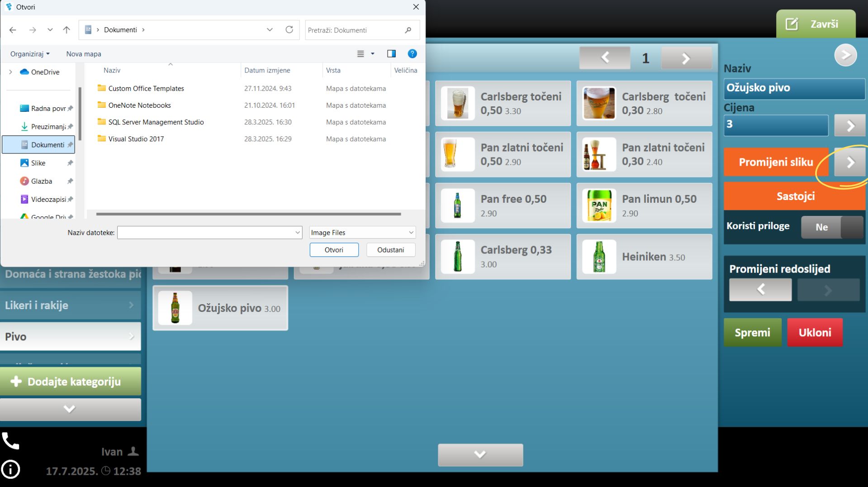Click the phone icon in bottom-left corner

10,440
